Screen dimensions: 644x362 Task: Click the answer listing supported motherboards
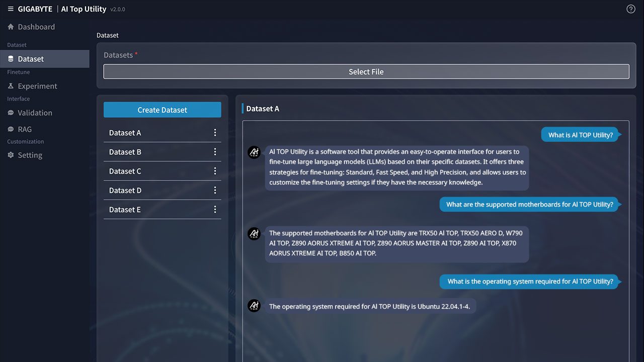397,243
